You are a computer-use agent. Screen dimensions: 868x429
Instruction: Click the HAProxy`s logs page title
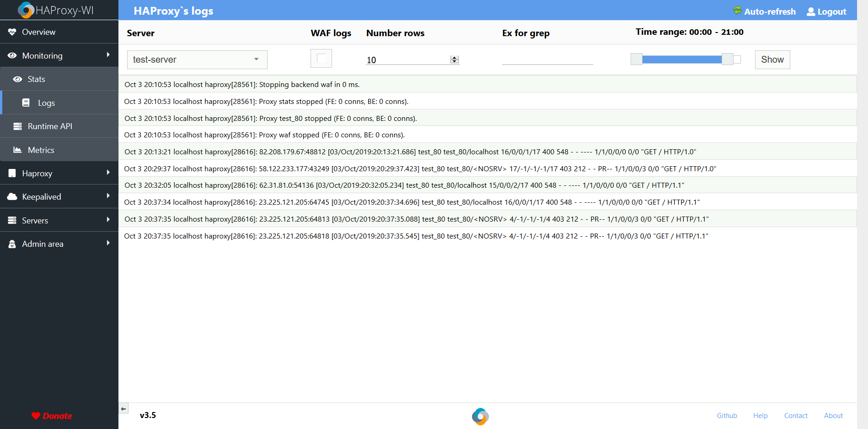tap(173, 11)
